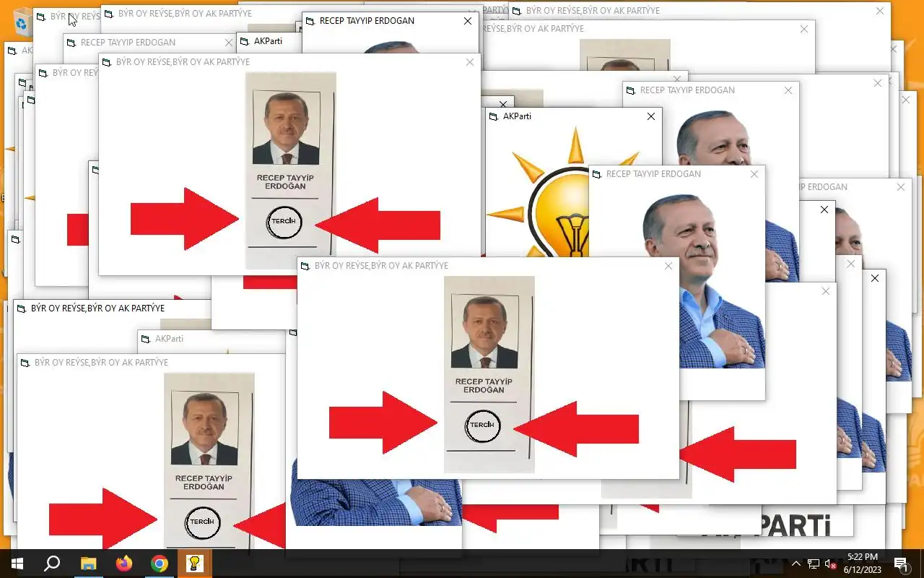Close the AKParti window showing the lightbulb logo

click(x=651, y=116)
